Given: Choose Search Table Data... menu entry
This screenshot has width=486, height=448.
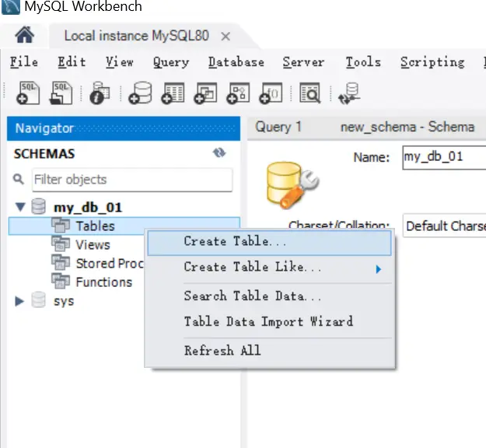Looking at the screenshot, I should (269, 296).
